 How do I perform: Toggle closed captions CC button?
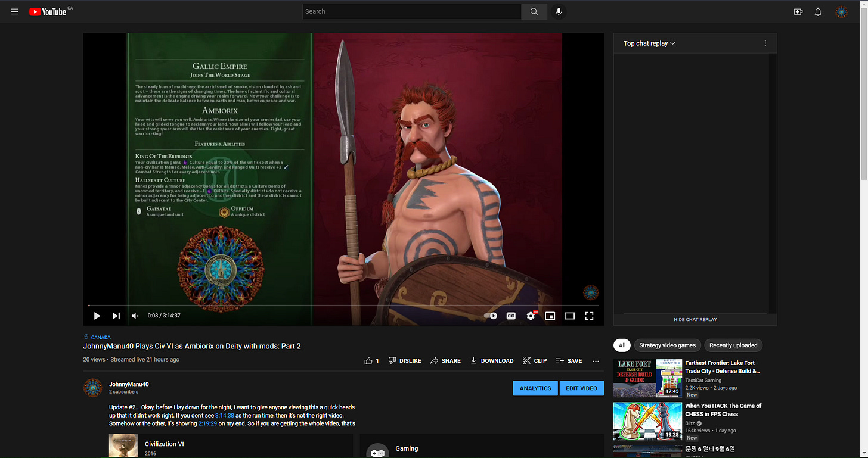click(511, 316)
